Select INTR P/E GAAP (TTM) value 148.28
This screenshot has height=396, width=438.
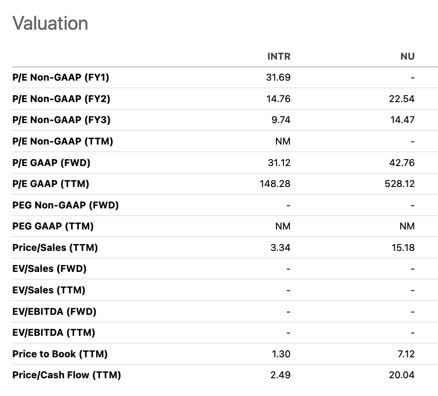pyautogui.click(x=275, y=184)
